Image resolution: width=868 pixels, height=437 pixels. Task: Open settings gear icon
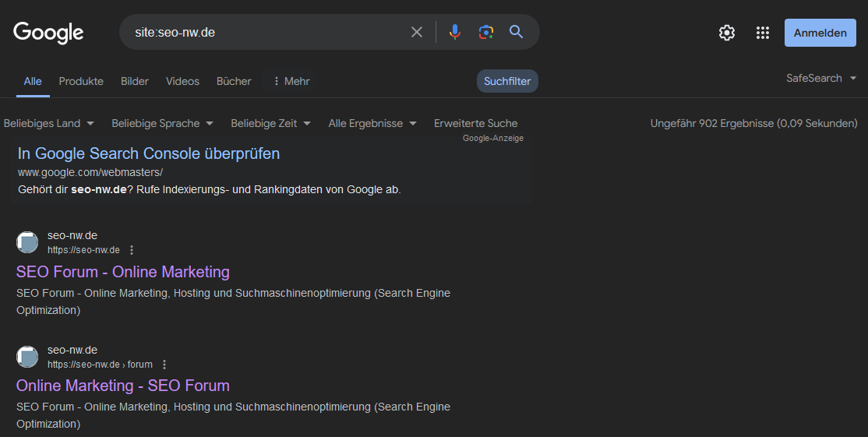tap(726, 33)
